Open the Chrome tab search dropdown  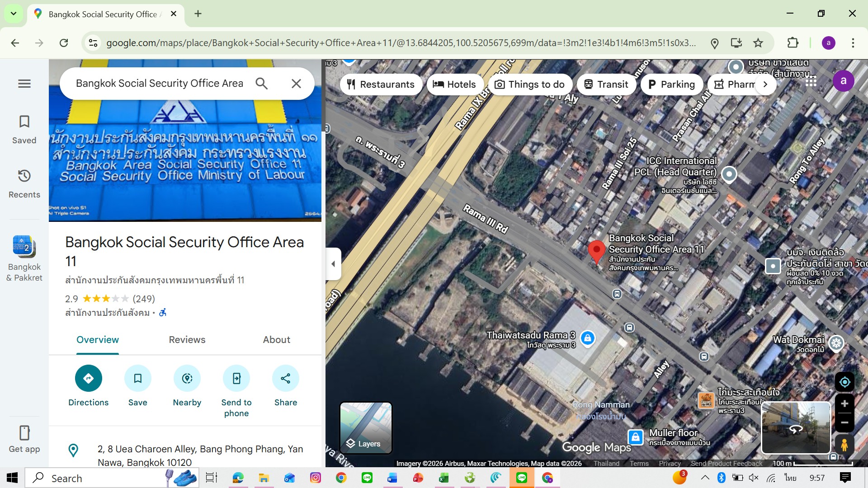[x=14, y=14]
